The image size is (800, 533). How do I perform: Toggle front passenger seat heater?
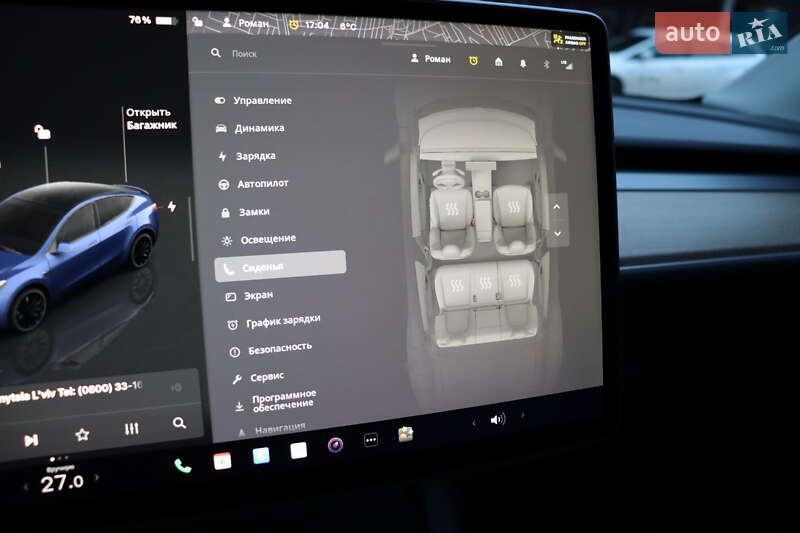(513, 209)
